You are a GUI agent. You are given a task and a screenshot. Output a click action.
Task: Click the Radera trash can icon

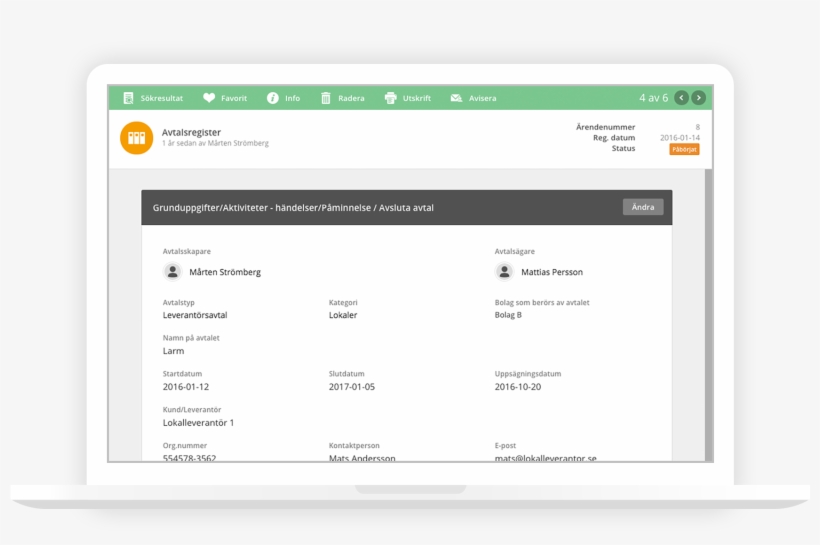click(x=326, y=98)
